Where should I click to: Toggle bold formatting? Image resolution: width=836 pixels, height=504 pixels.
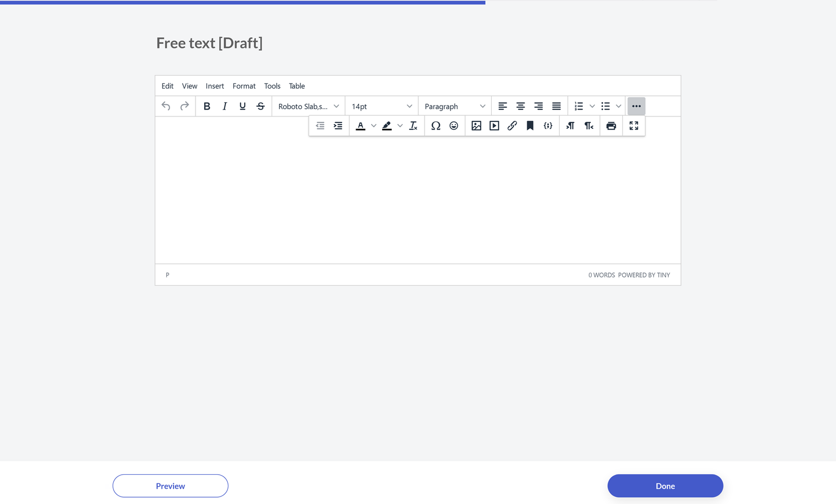(x=207, y=106)
